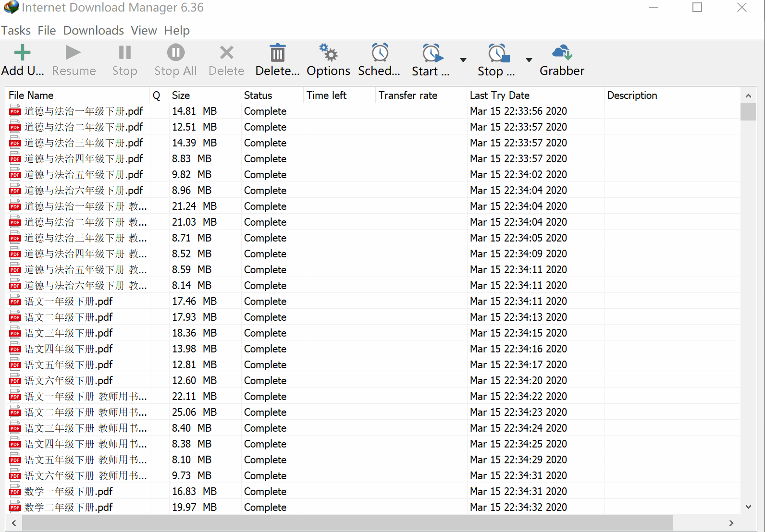Screen dimensions: 765x532
Task: Select file 道德与法治五年级下册.pdf
Action: pos(84,174)
